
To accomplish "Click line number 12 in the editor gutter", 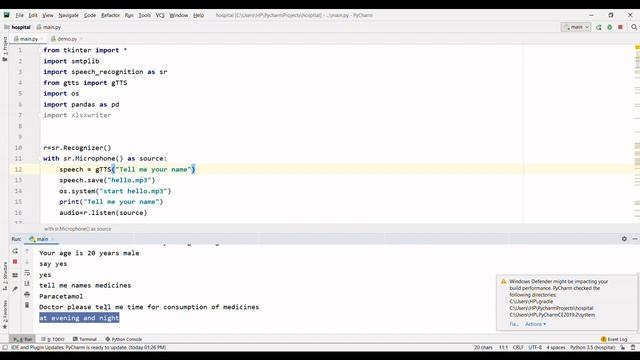I will [18, 169].
